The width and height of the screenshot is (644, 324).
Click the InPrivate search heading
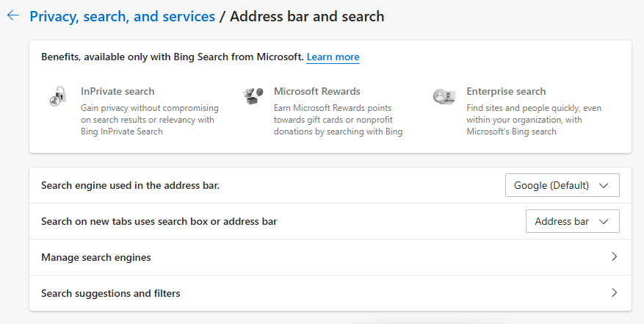coord(117,91)
